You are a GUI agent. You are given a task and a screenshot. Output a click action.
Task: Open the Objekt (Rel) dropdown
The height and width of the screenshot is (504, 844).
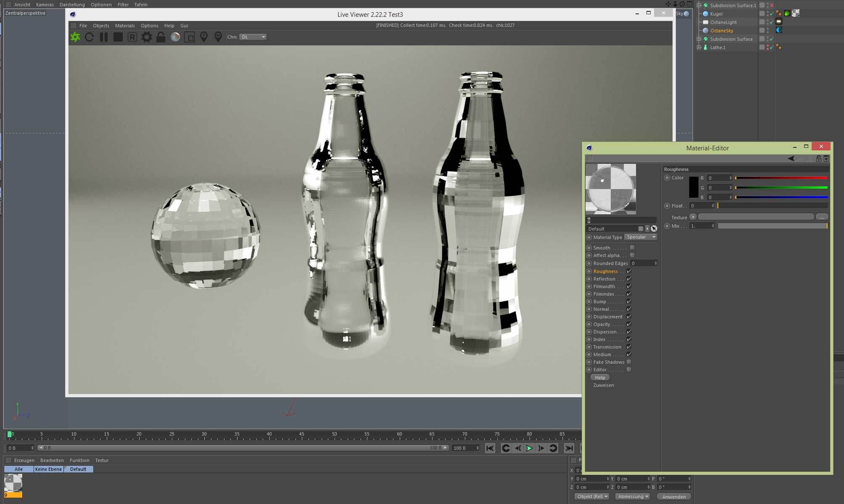tap(592, 496)
